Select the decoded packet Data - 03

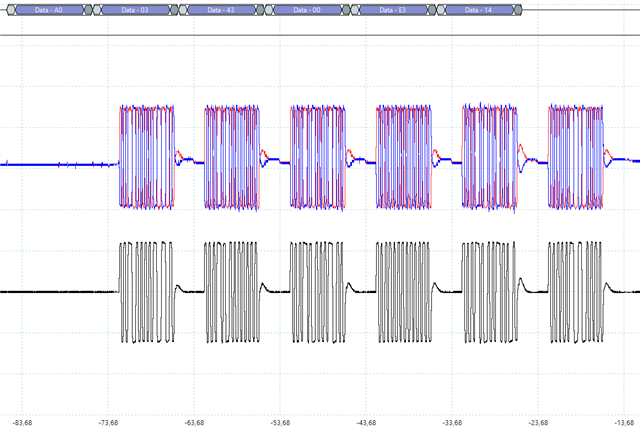pos(136,10)
